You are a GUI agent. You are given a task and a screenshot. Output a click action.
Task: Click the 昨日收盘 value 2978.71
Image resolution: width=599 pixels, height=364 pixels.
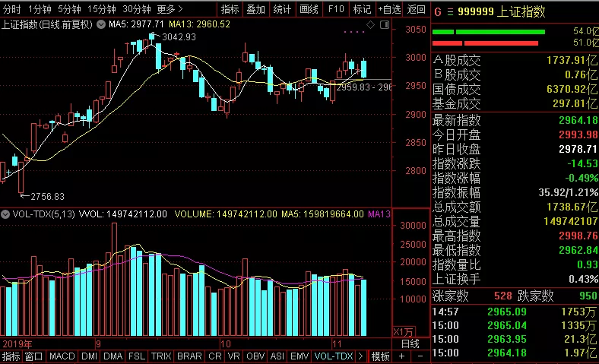click(x=578, y=150)
